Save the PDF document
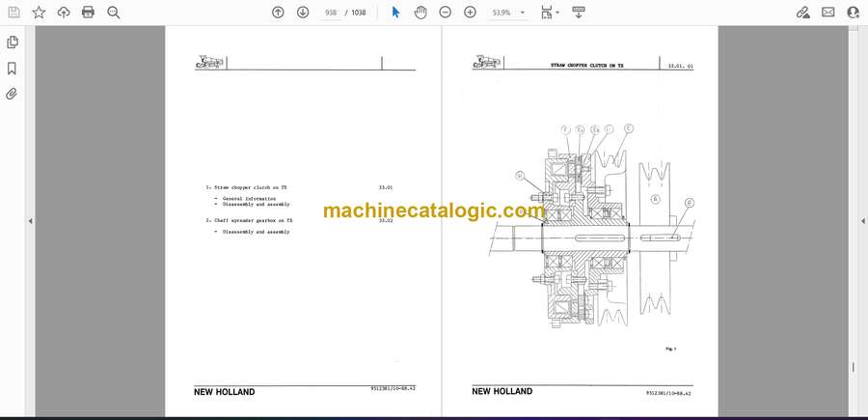This screenshot has width=868, height=420. pyautogui.click(x=14, y=13)
